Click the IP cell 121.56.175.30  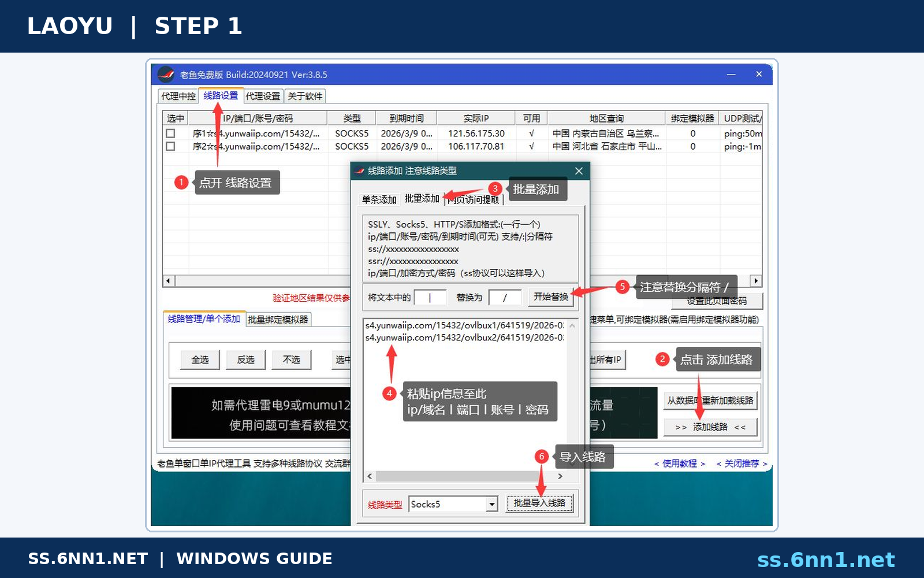(476, 134)
